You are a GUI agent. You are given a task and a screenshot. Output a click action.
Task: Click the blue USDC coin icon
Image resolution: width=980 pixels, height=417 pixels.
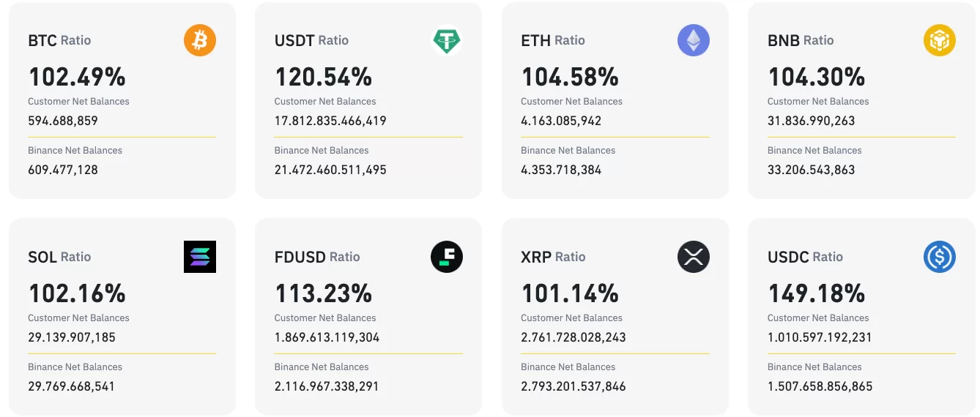pyautogui.click(x=940, y=257)
